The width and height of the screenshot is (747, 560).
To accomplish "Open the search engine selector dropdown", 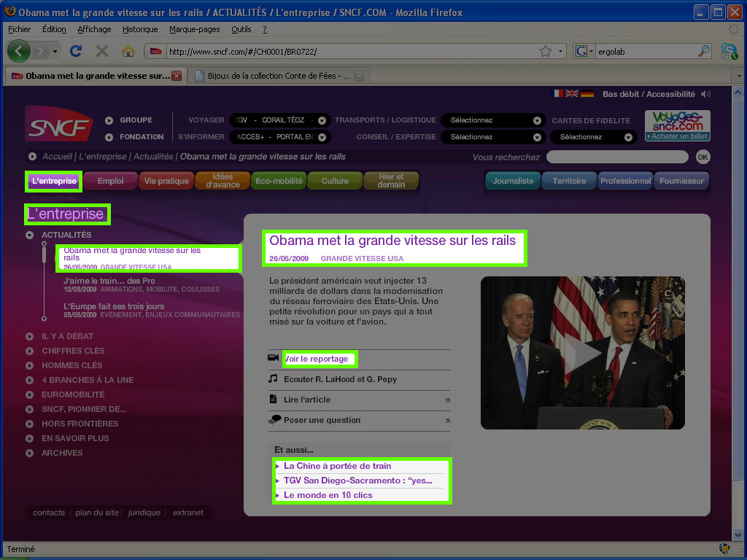I will coord(584,51).
